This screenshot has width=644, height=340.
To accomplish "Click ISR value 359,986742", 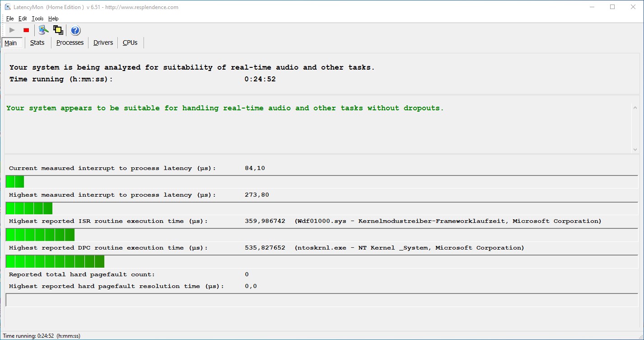I will point(265,221).
